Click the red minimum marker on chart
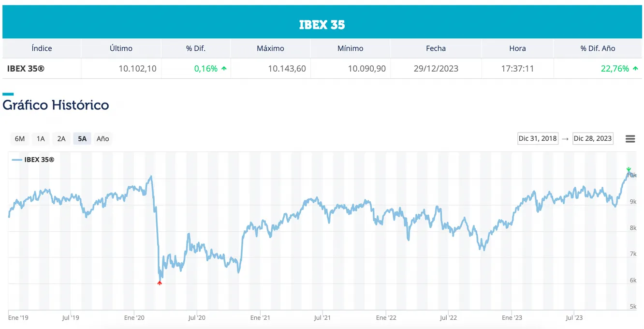 [160, 283]
